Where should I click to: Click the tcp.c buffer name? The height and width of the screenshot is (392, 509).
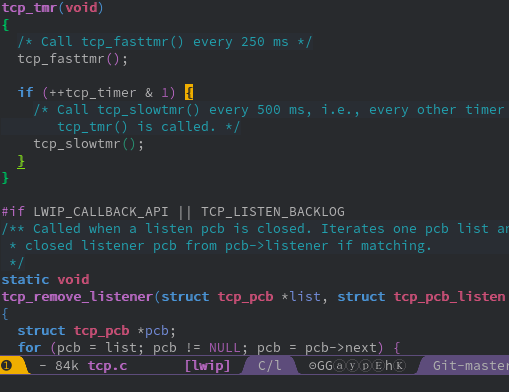click(107, 366)
